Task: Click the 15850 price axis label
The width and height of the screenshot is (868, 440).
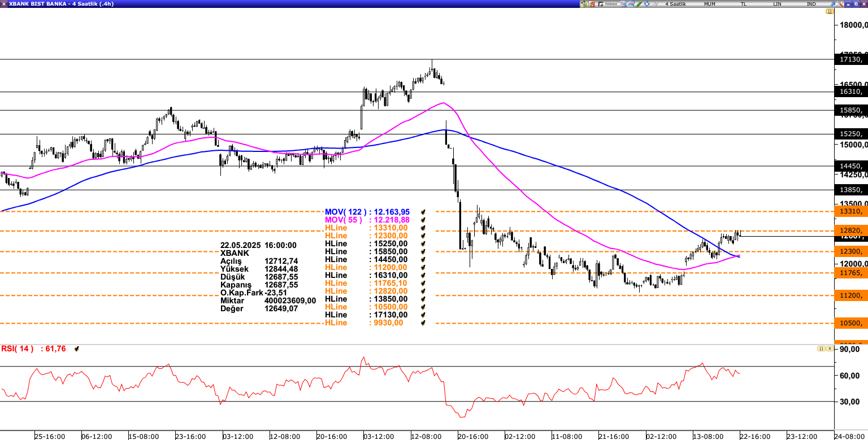Action: (x=851, y=110)
